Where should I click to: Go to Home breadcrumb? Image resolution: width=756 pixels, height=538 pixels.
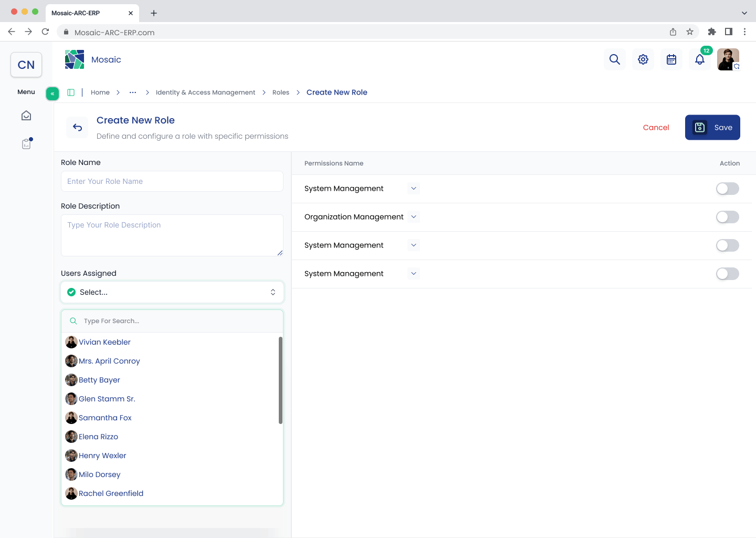point(100,92)
